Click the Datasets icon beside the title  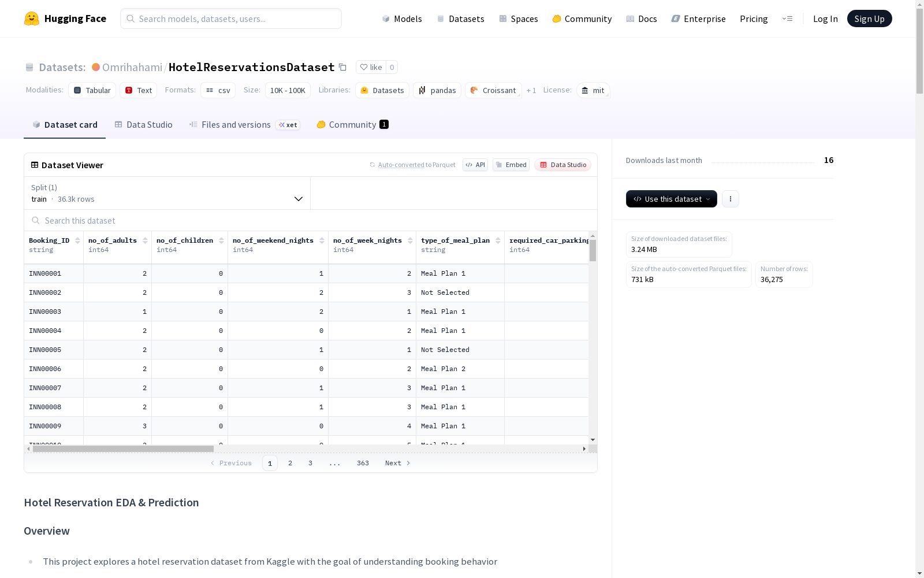pos(29,68)
